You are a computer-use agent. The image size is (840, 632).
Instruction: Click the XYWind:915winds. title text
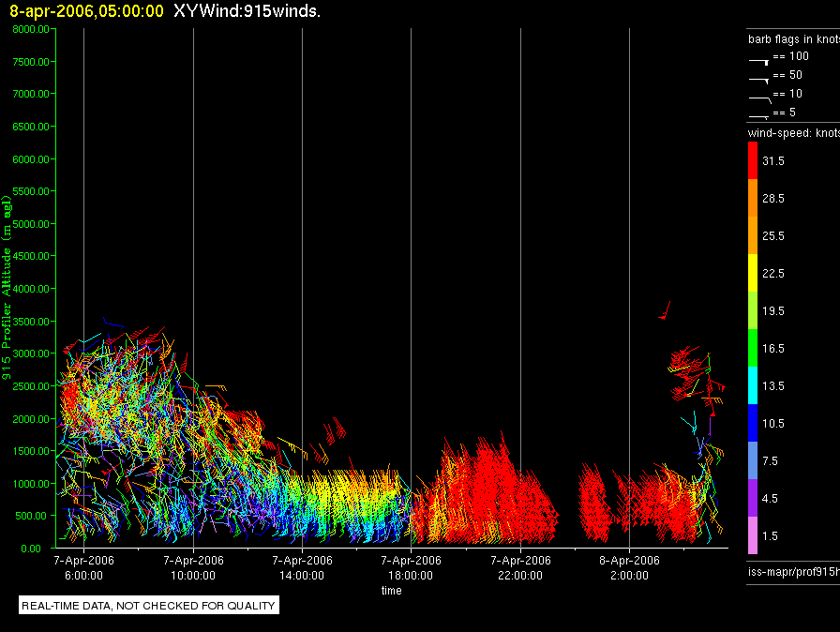tap(247, 10)
